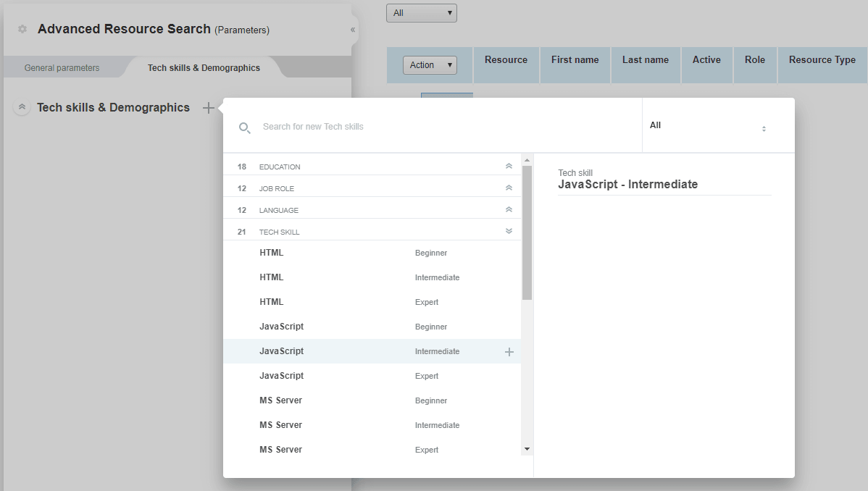Open the Action dropdown

[x=430, y=65]
